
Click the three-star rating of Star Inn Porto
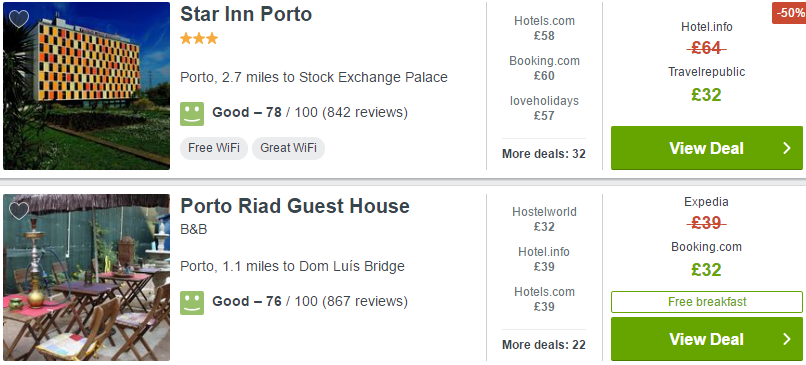(199, 39)
